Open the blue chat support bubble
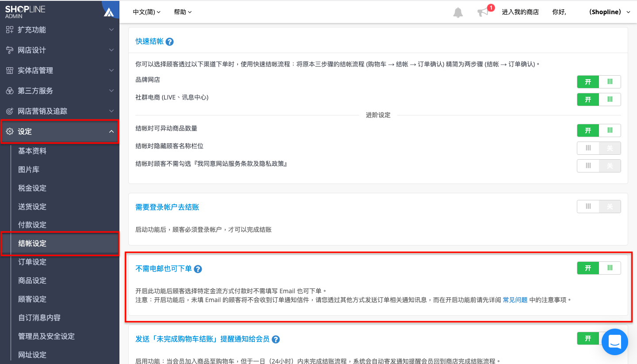The image size is (637, 364). click(x=615, y=342)
